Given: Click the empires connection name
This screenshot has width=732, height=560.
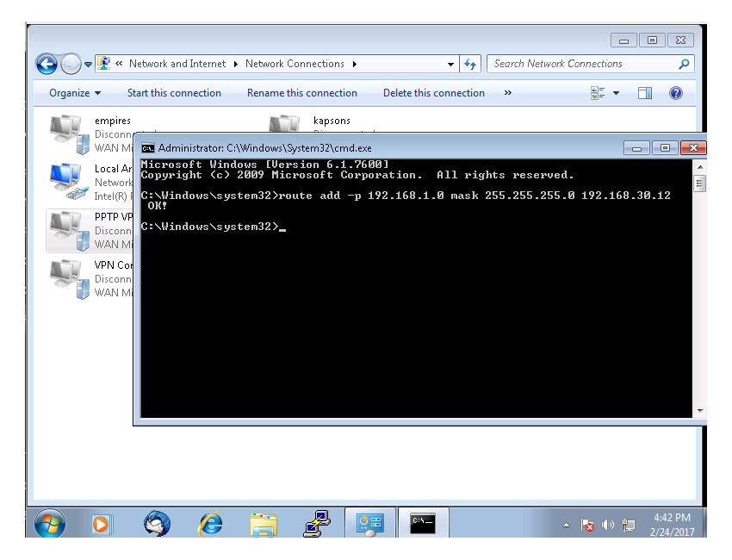Looking at the screenshot, I should [113, 121].
